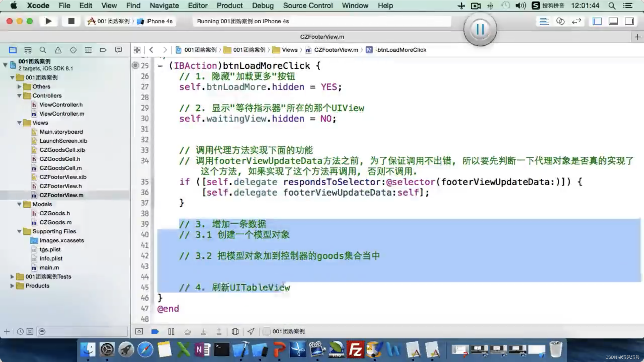Show the Assistant editor
The width and height of the screenshot is (644, 362).
pos(560,21)
